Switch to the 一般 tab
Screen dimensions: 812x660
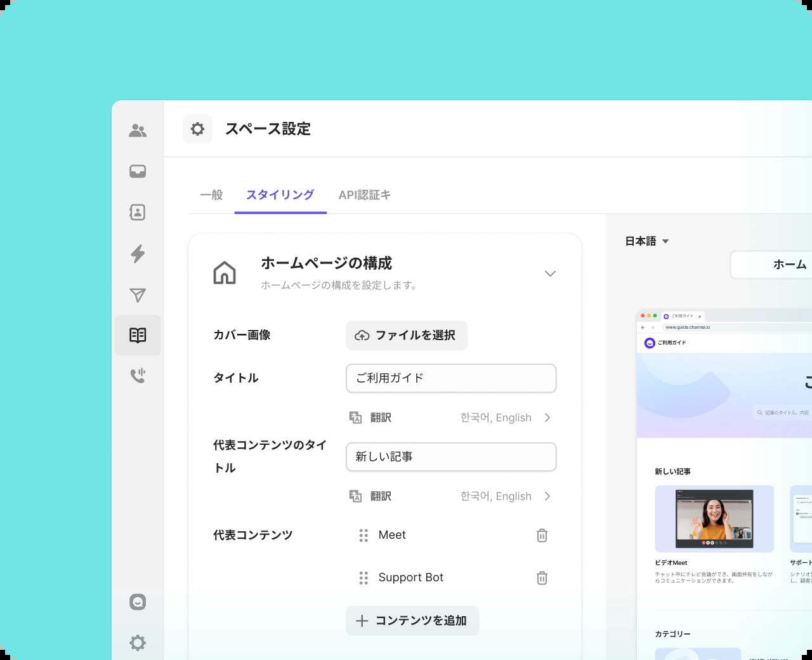tap(211, 195)
